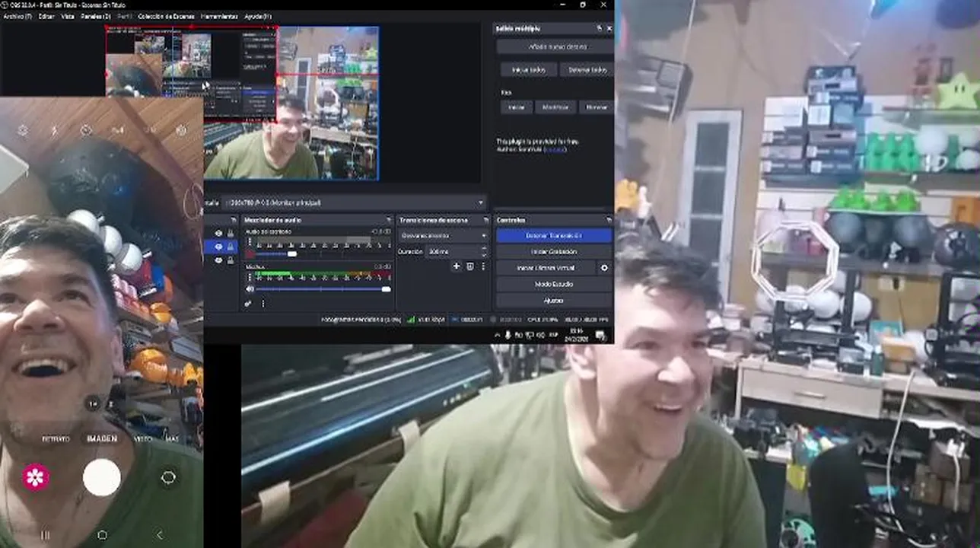Click Iniciar Cámara Virtual button
Screen dimensions: 980x548
(x=546, y=268)
